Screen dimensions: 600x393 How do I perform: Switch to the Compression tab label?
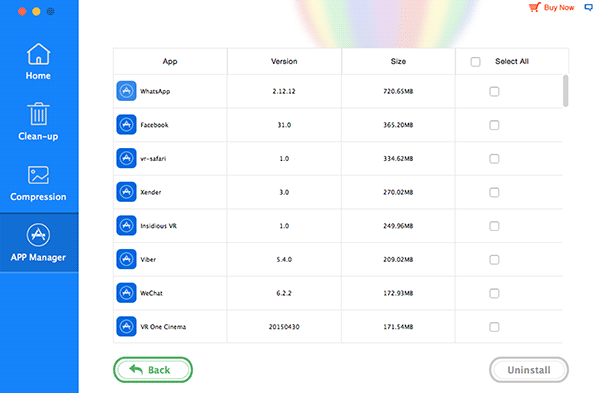(38, 197)
